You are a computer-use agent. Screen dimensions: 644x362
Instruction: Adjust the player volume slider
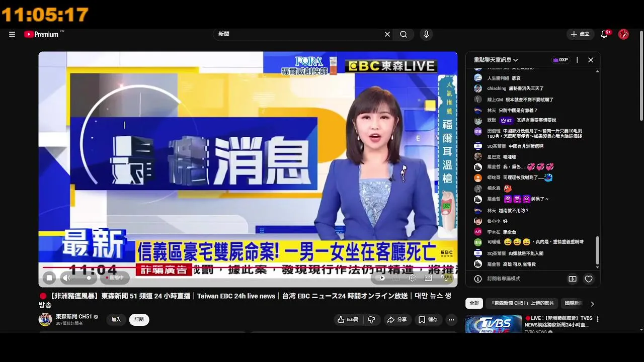click(x=83, y=278)
